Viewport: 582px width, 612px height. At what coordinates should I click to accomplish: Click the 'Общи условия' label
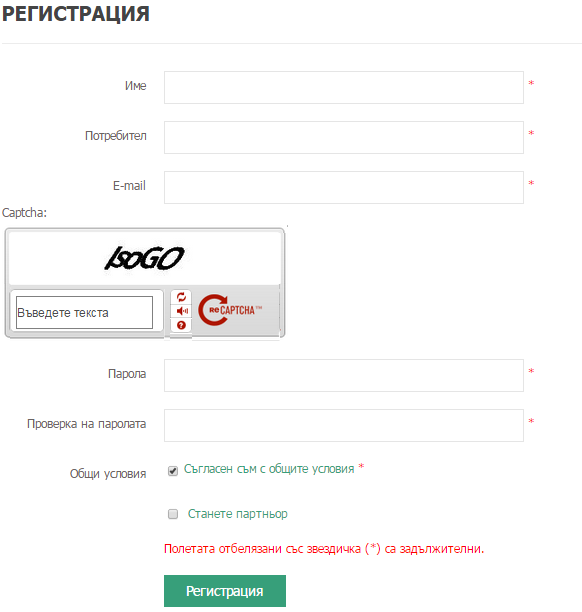click(108, 474)
